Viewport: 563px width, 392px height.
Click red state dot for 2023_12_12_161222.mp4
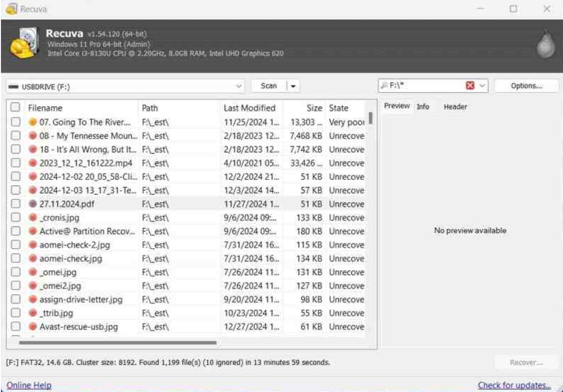[x=33, y=163]
